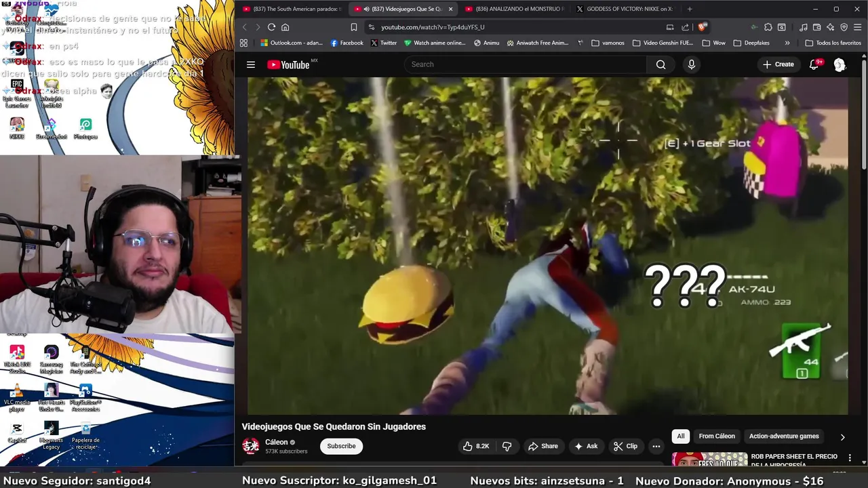Reload the page in the browser

point(271,27)
